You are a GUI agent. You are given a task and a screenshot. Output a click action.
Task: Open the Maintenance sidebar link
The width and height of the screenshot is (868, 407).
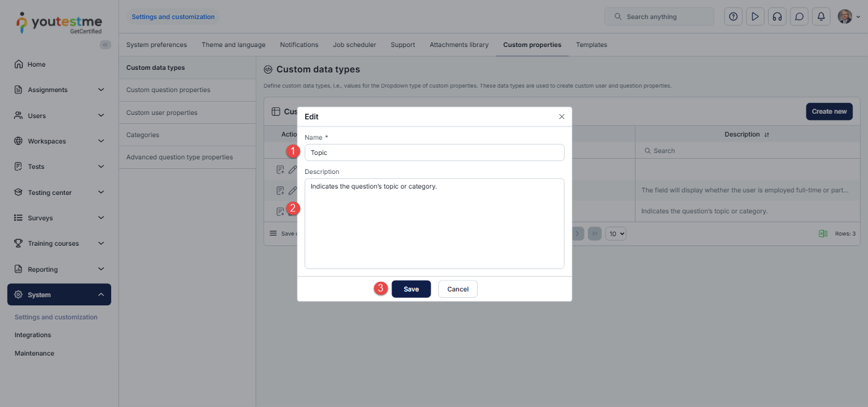(34, 353)
